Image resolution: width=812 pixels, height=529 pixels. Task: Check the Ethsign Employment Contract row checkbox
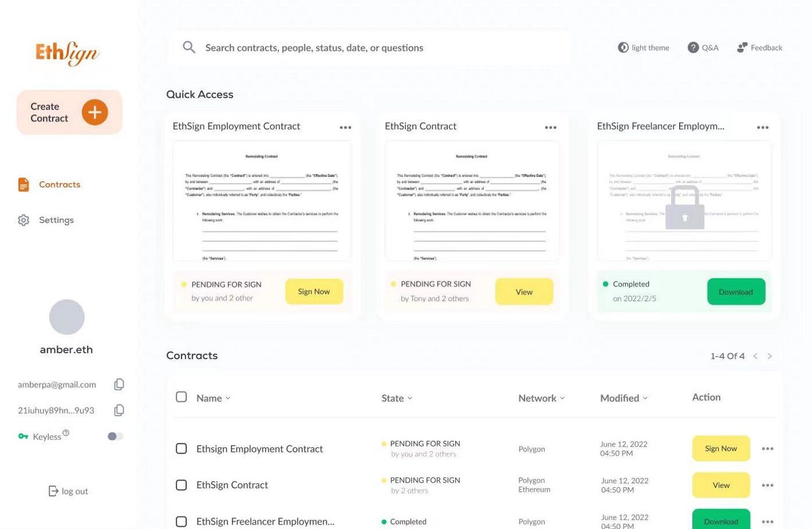pos(181,448)
